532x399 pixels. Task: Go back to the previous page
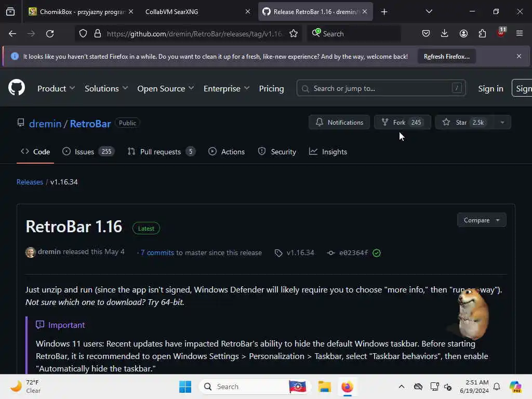[12, 34]
